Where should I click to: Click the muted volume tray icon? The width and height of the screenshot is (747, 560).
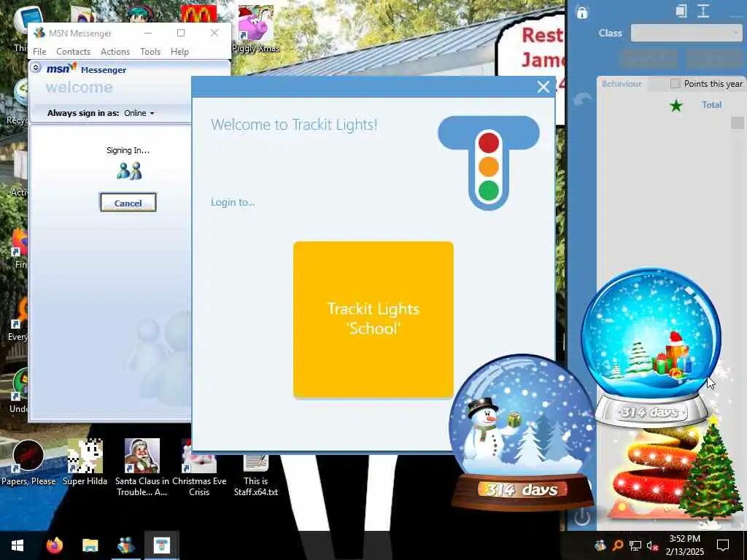pyautogui.click(x=652, y=545)
